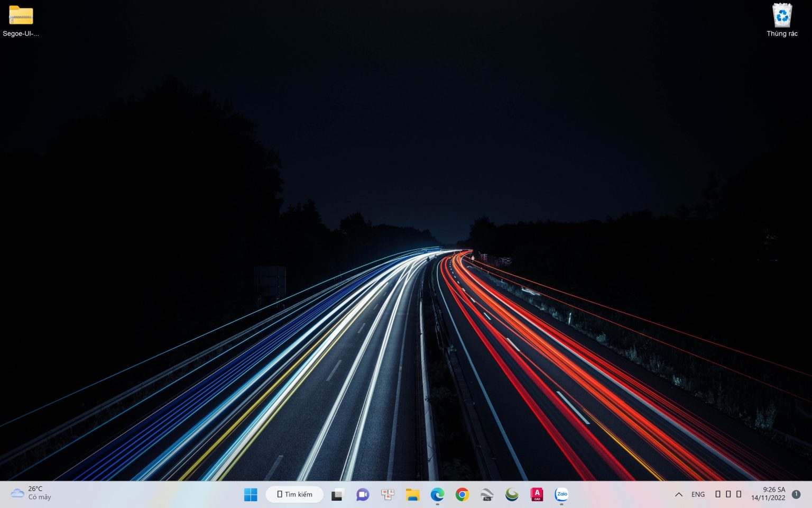Launch the purple Chat camera app

(363, 495)
